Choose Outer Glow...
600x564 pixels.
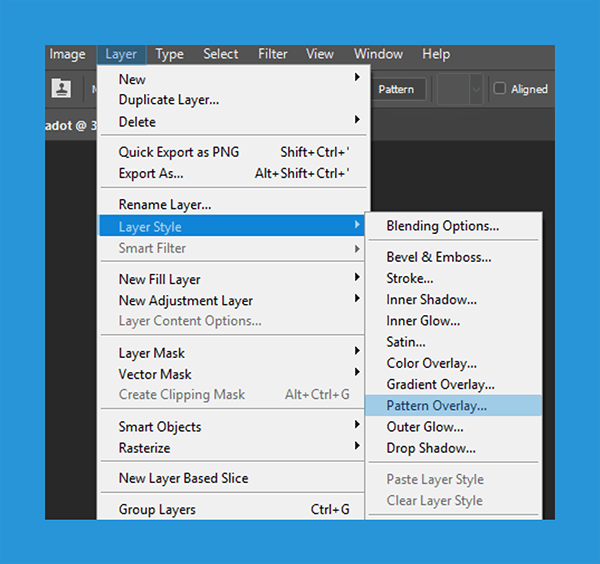(x=454, y=427)
